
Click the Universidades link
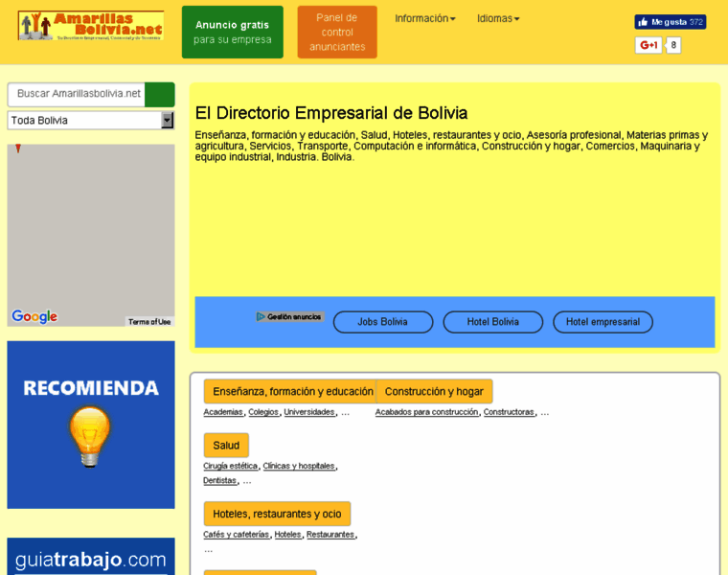[x=309, y=412]
